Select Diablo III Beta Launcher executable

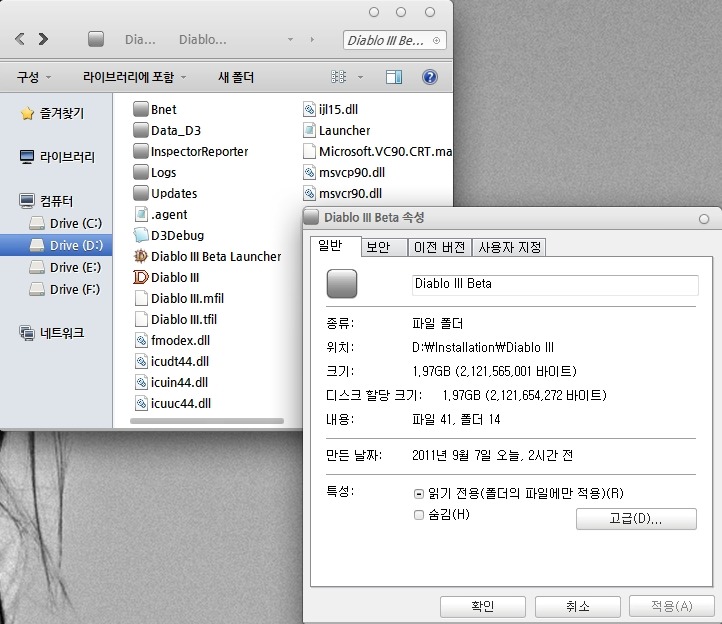click(x=207, y=256)
